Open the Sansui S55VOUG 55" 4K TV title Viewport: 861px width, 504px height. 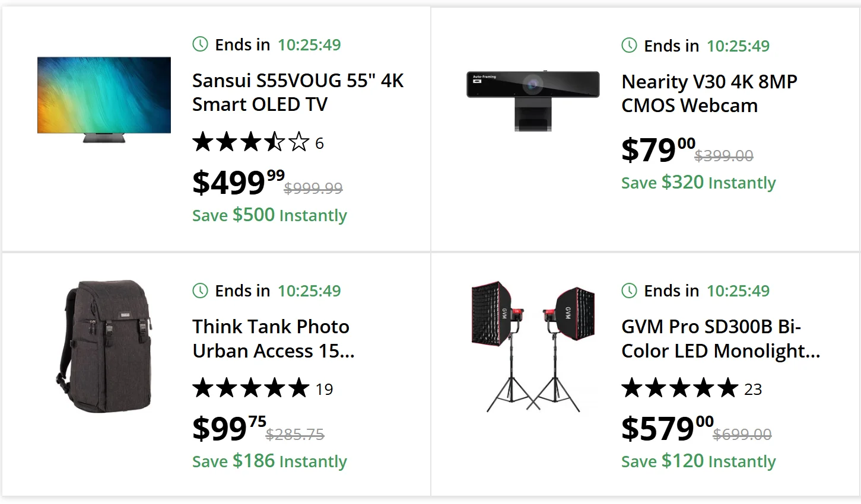tap(297, 92)
